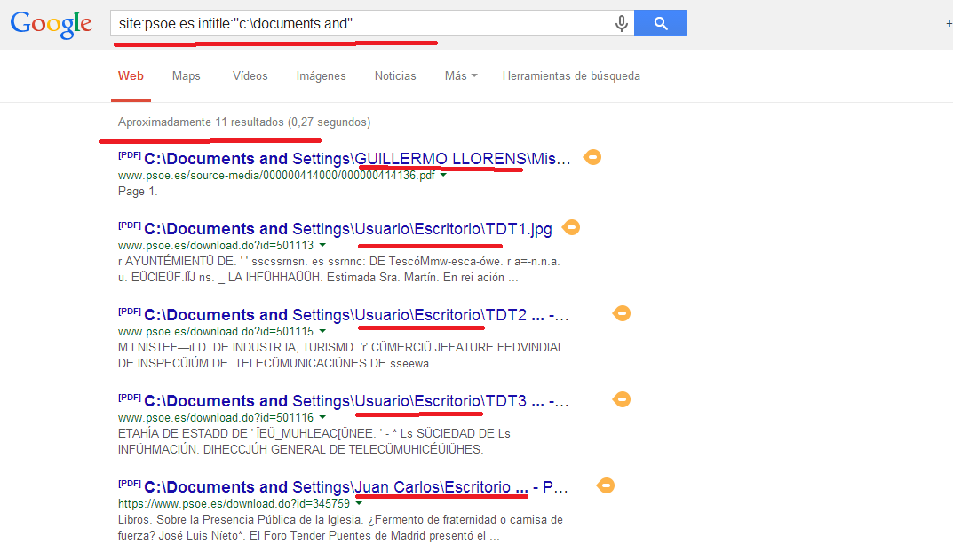Select the Web tab

[131, 76]
